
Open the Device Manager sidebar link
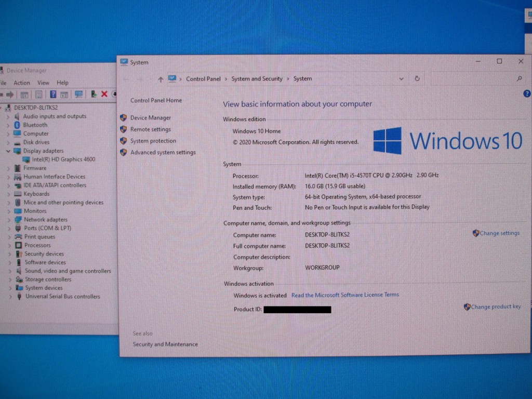(x=151, y=118)
